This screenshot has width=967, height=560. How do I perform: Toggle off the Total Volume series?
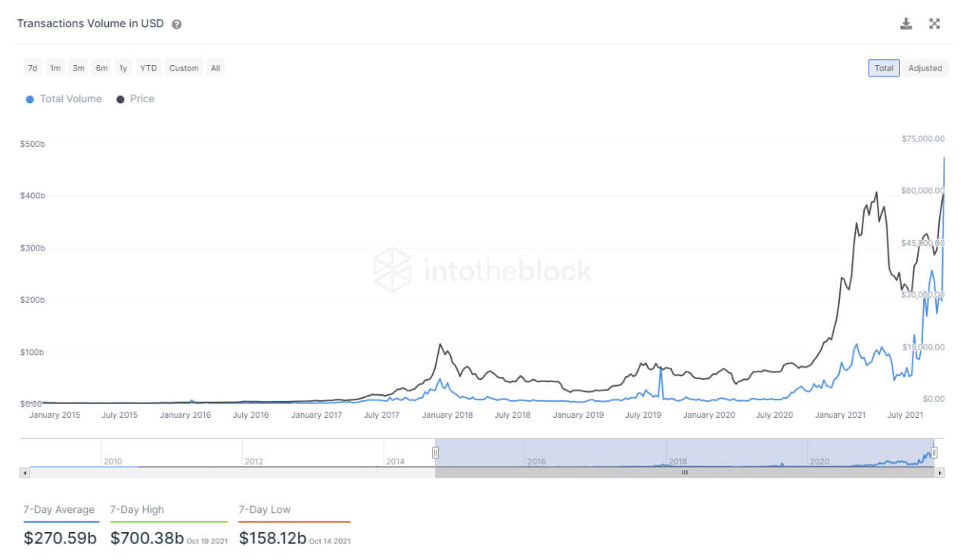[72, 99]
